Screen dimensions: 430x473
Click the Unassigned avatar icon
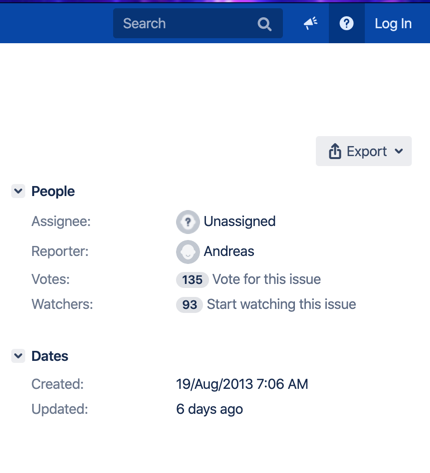tap(188, 222)
